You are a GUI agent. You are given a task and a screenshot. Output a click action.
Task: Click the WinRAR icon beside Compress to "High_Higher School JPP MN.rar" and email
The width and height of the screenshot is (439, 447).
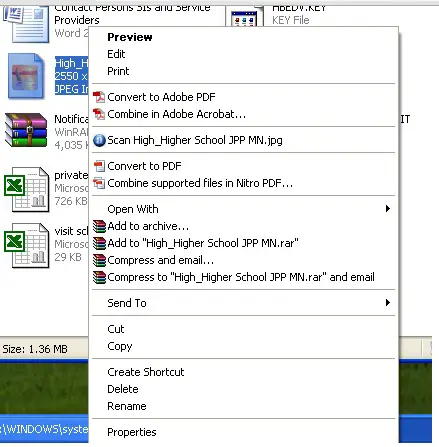coord(99,277)
